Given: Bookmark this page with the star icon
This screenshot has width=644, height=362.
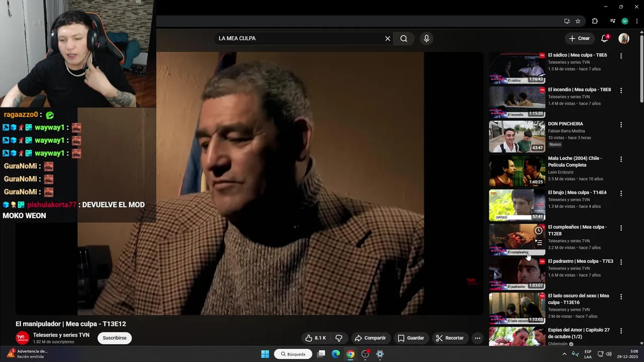Looking at the screenshot, I should click(x=578, y=21).
